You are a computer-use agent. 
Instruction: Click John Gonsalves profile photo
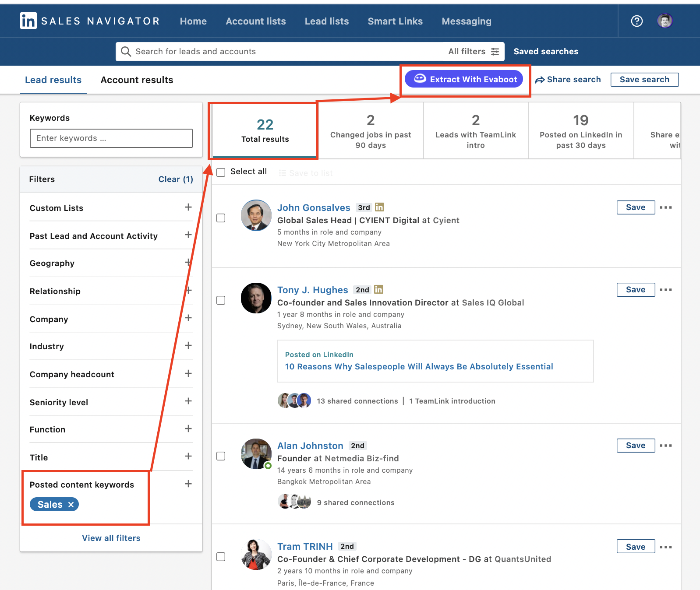(256, 215)
